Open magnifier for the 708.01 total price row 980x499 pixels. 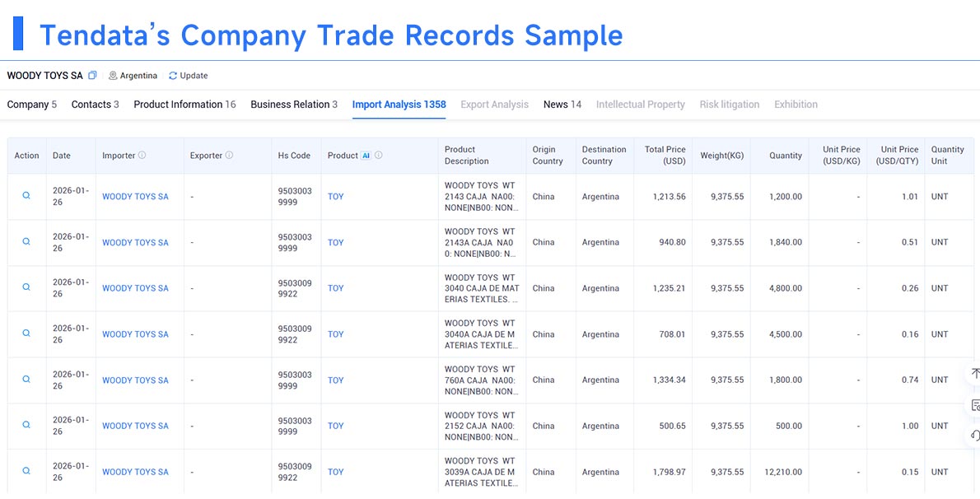(26, 333)
